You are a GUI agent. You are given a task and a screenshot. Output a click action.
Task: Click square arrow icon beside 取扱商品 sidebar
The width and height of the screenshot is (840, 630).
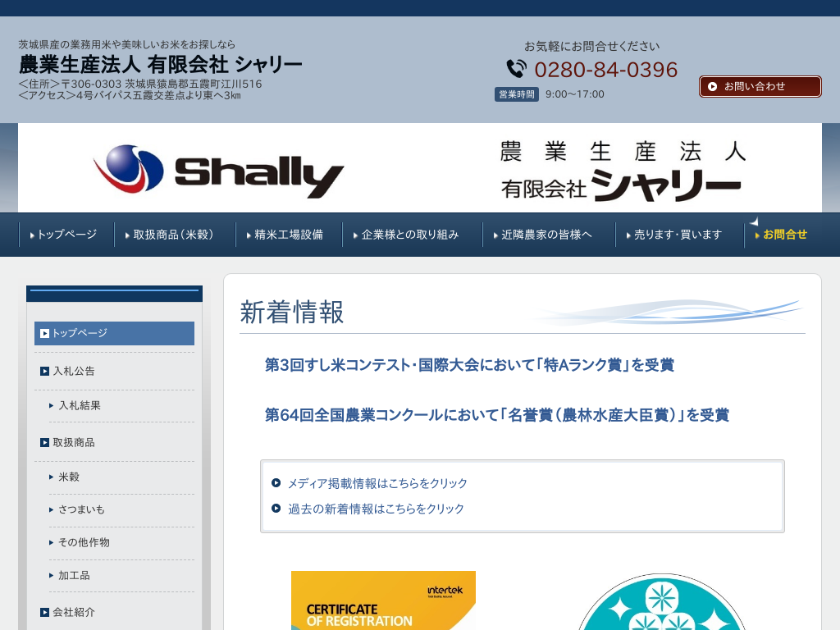[x=44, y=442]
